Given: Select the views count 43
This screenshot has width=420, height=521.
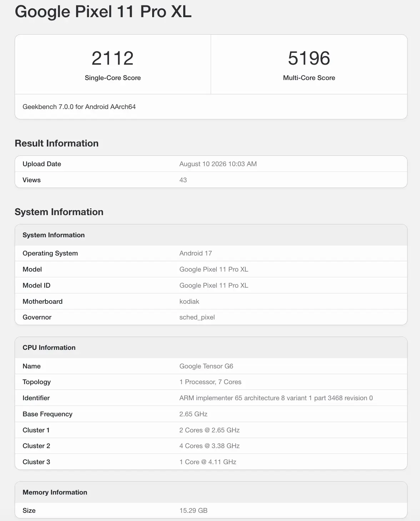Looking at the screenshot, I should [183, 180].
